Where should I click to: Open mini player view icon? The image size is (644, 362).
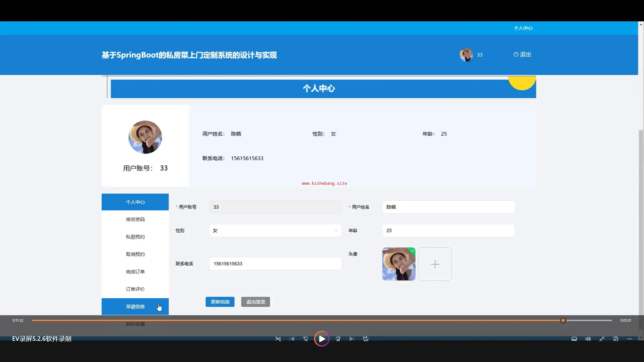pos(616,339)
